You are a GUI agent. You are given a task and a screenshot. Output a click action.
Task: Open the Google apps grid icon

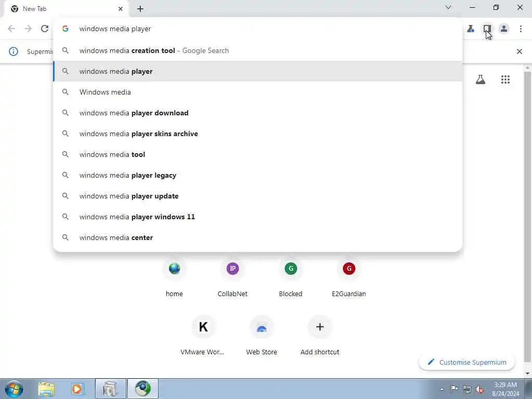tap(505, 79)
